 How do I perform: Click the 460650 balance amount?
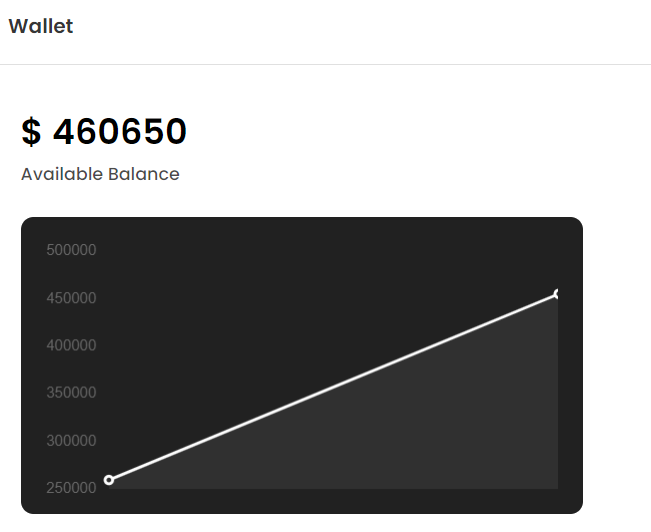click(120, 131)
